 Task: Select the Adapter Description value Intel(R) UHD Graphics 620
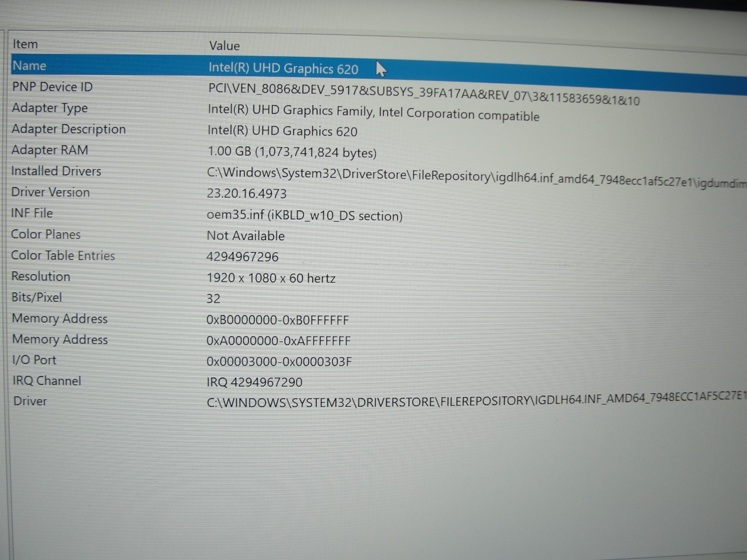tap(282, 131)
